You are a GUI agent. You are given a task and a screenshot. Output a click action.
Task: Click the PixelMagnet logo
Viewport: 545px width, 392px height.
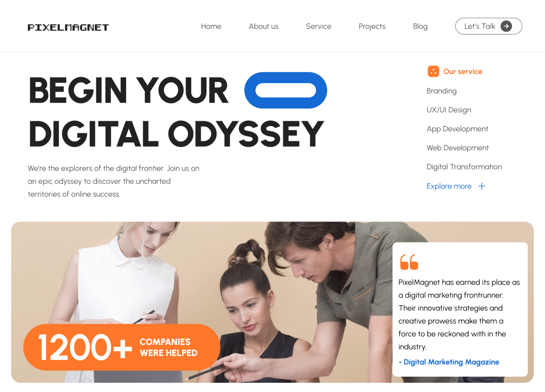point(68,27)
